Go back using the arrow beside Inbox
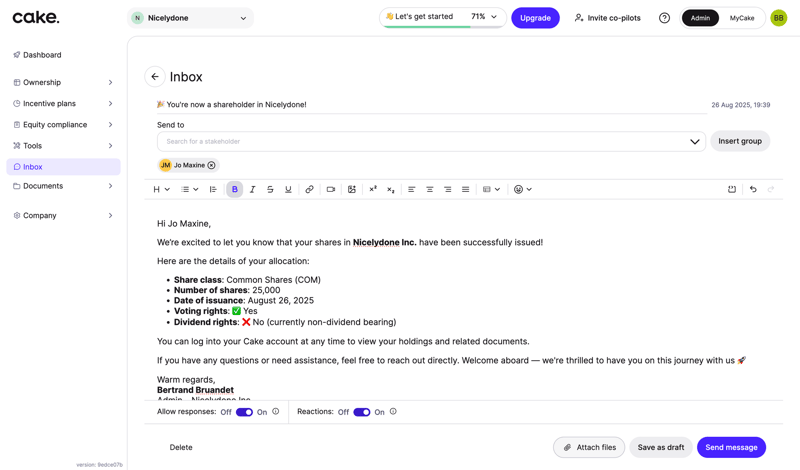The width and height of the screenshot is (800, 470). click(x=155, y=77)
